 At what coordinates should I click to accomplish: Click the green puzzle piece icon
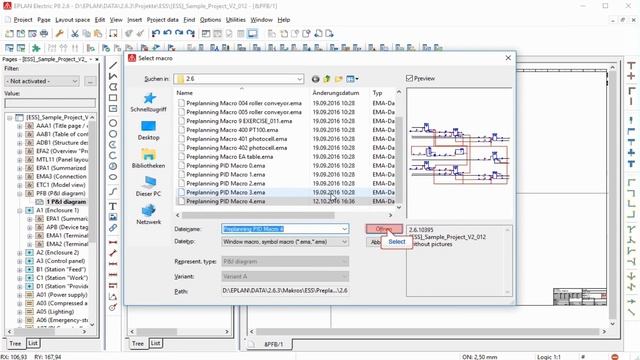tap(36, 48)
